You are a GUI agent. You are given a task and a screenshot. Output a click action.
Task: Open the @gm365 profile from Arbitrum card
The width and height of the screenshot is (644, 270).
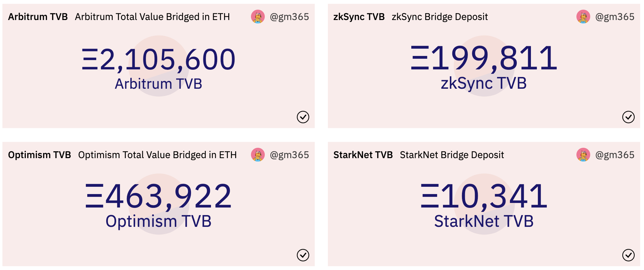click(289, 17)
